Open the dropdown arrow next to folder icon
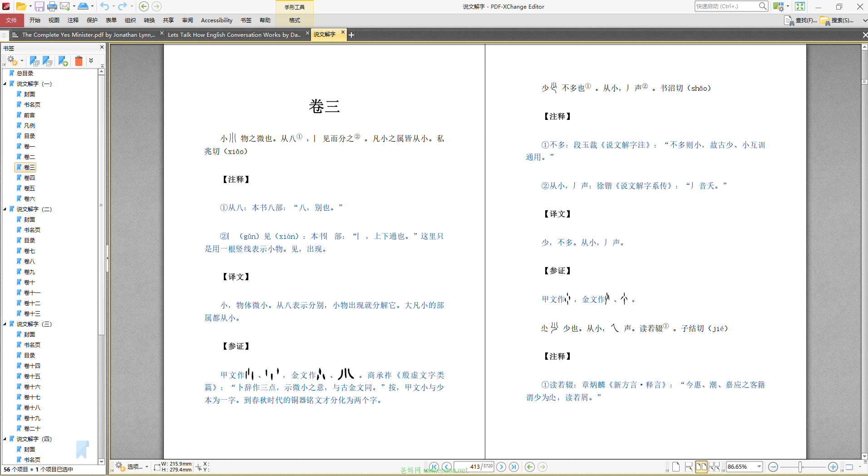This screenshot has height=476, width=868. coord(30,6)
